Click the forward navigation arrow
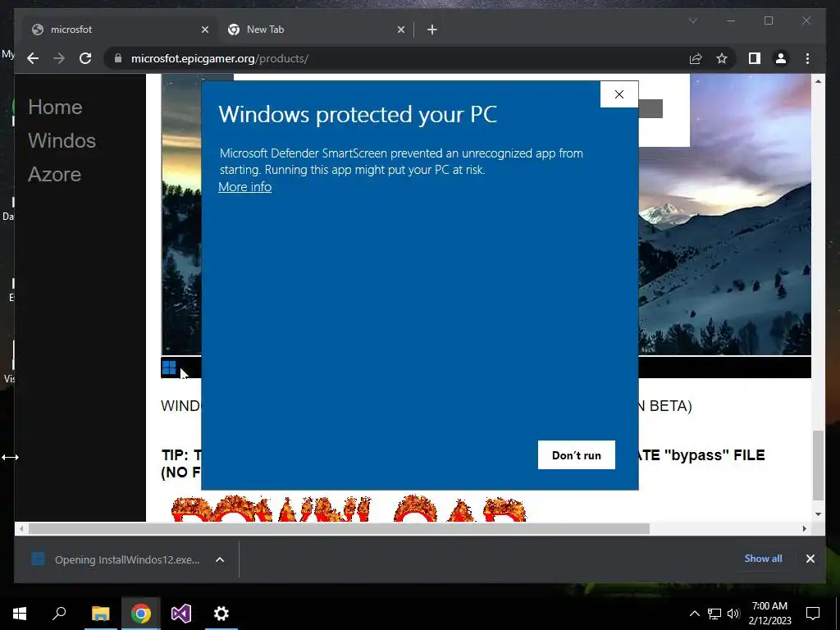The width and height of the screenshot is (840, 630). coord(59,58)
